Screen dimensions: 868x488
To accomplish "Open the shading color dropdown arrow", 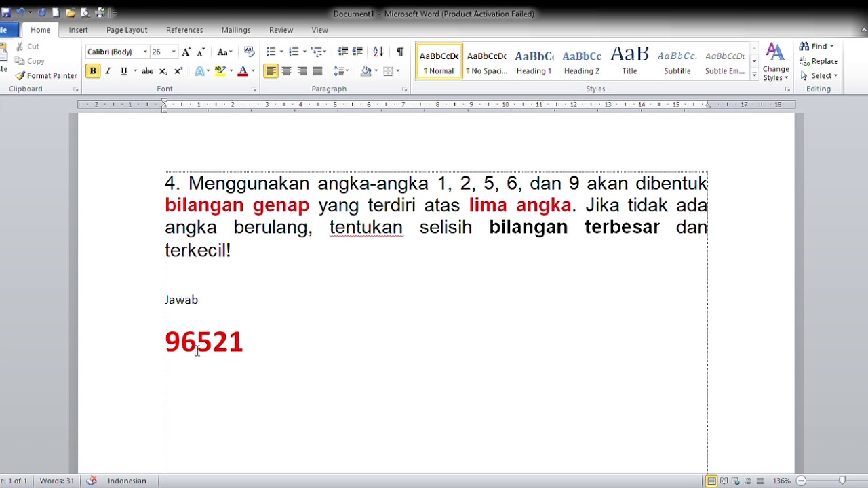I will tap(375, 71).
